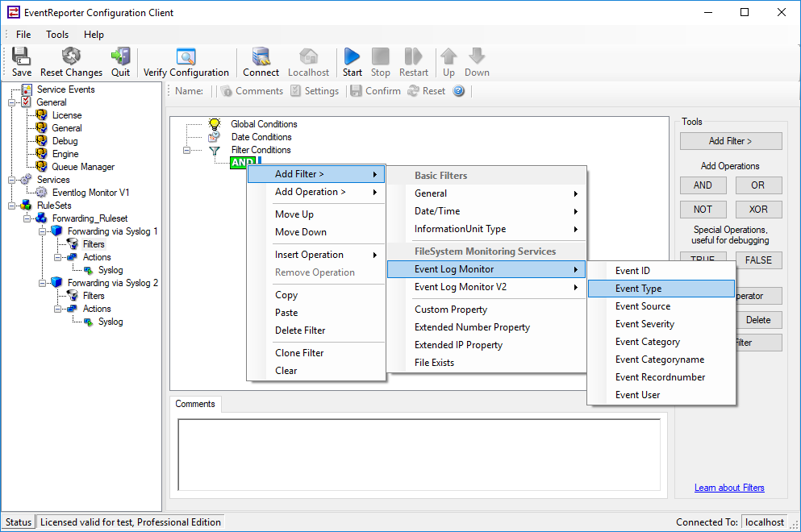
Task: Collapse Actions under Forwarding via Syslog 2
Action: pyautogui.click(x=58, y=309)
